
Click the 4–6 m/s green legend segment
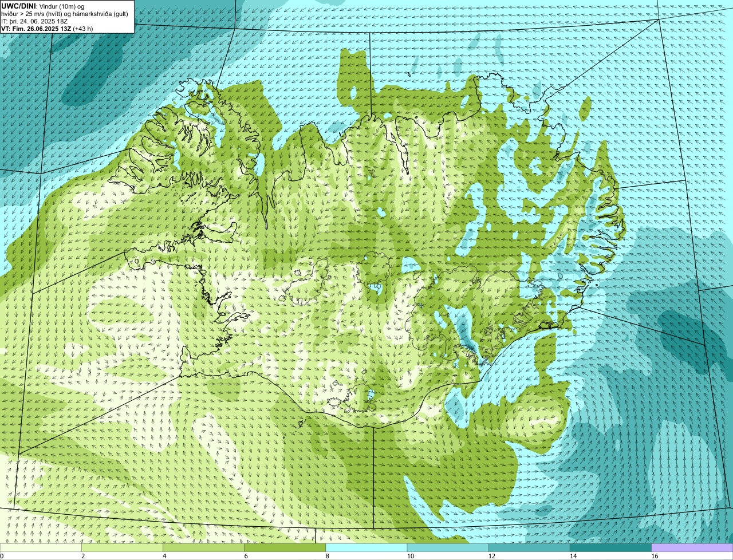click(x=203, y=547)
